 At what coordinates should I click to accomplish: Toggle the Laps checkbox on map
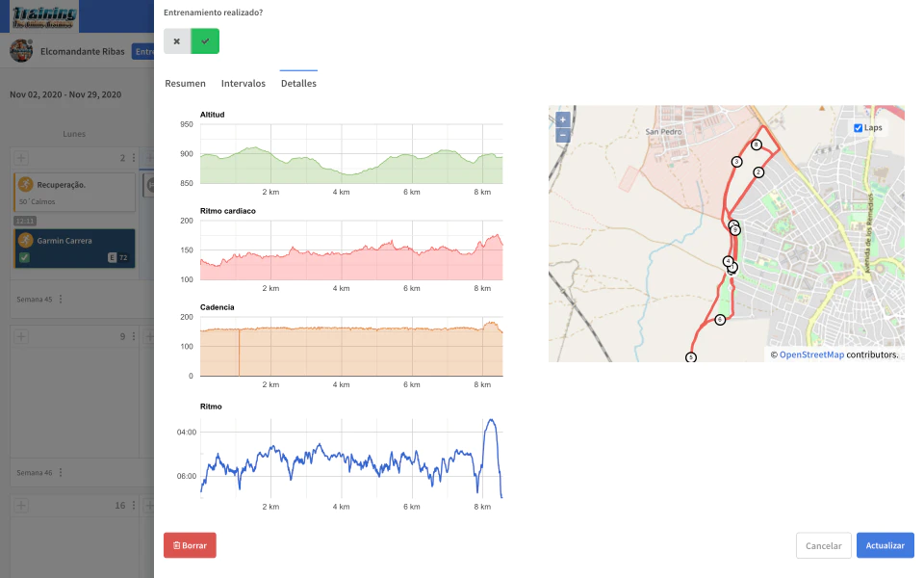(858, 128)
